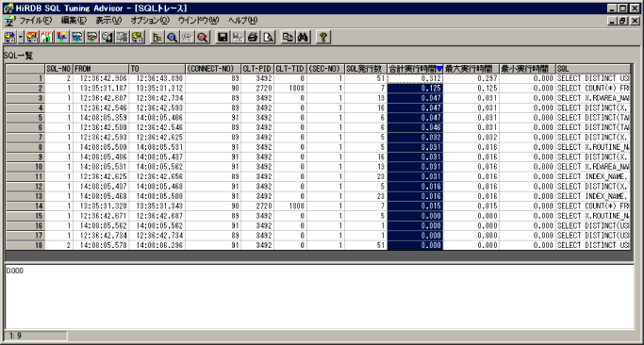Click the binoculars find icon

point(304,38)
